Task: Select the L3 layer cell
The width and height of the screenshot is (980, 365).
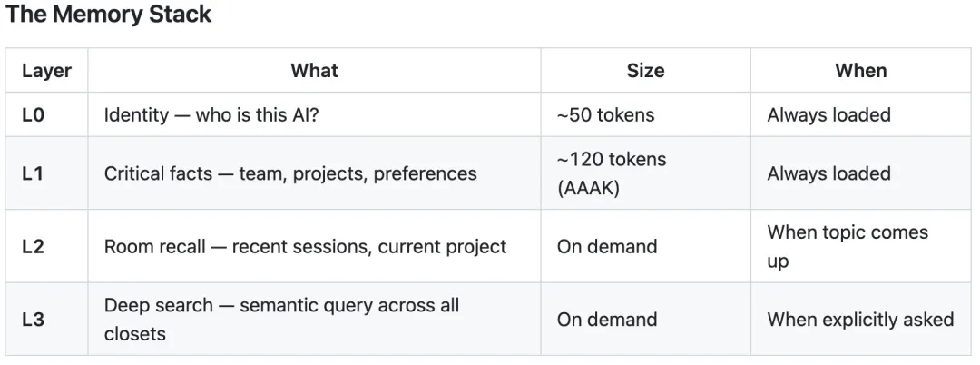Action: click(x=33, y=319)
